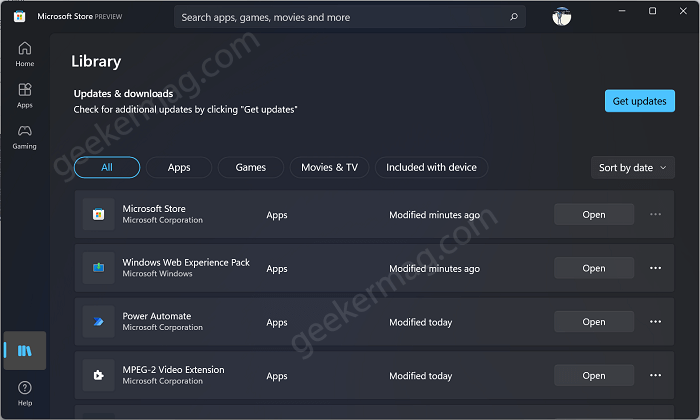Click the Microsoft Store app name
The width and height of the screenshot is (700, 420).
point(154,208)
